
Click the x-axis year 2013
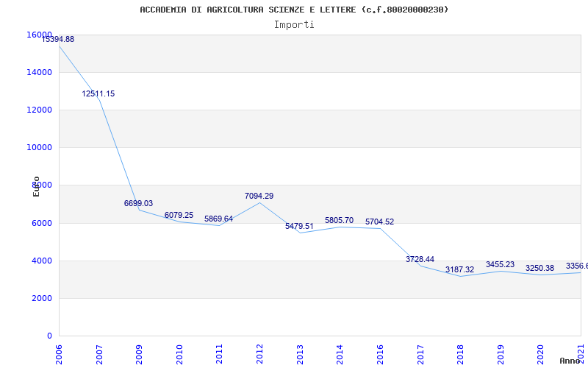point(300,354)
